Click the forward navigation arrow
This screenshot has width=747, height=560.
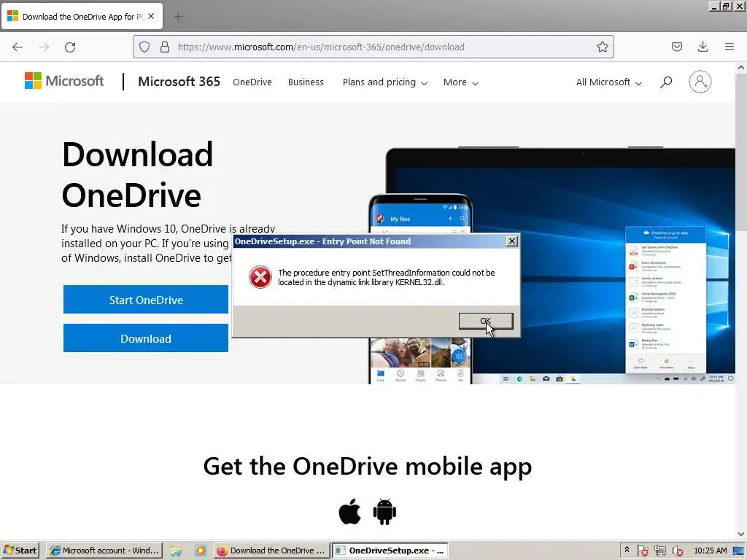[x=44, y=47]
